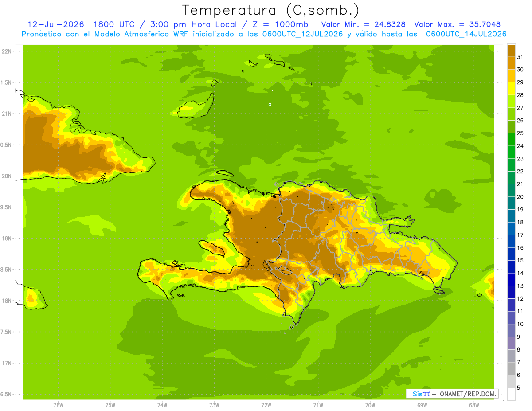Image resolution: width=532 pixels, height=411 pixels.
Task: Click the 'Temperatura (C,somb.)' title
Action: (x=270, y=10)
